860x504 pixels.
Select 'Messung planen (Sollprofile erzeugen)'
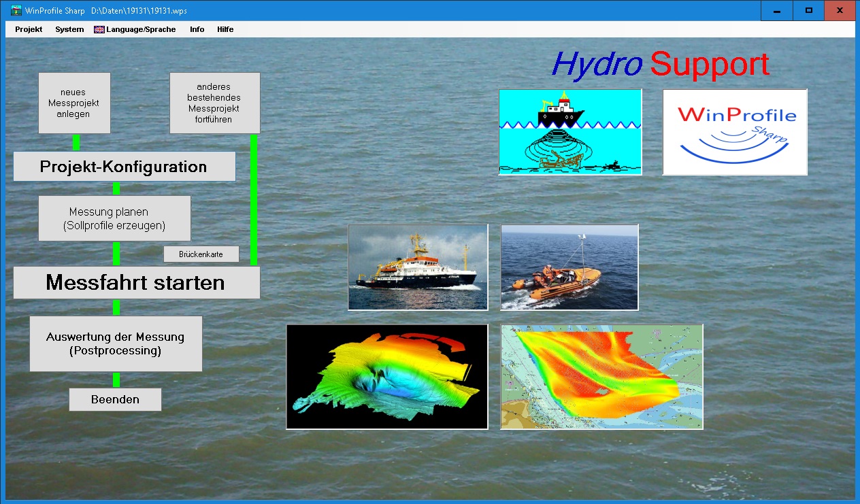point(114,218)
